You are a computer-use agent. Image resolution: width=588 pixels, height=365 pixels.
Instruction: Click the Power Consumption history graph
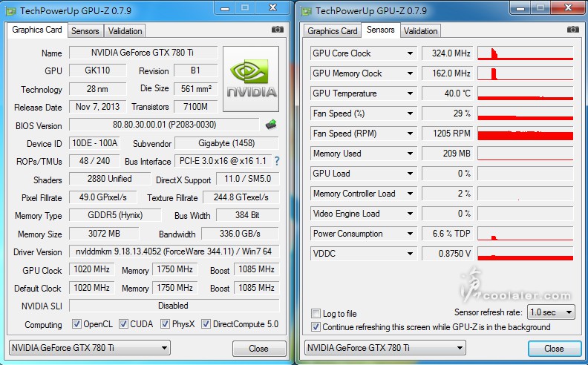(x=526, y=234)
